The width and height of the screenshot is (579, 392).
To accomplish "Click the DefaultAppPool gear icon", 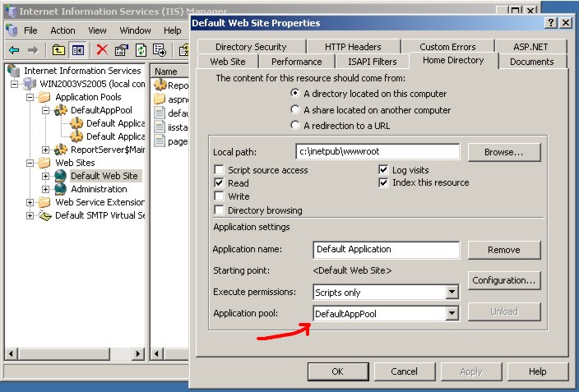I will tap(61, 110).
